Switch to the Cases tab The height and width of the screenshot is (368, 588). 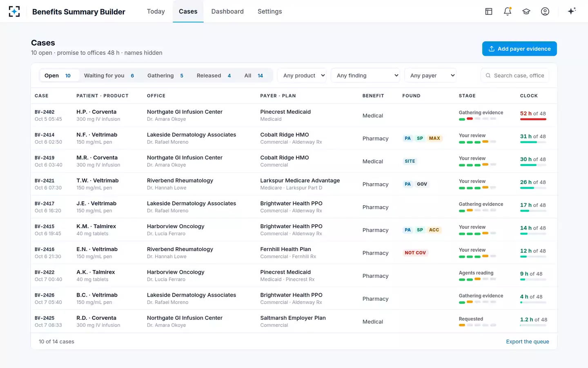(188, 11)
